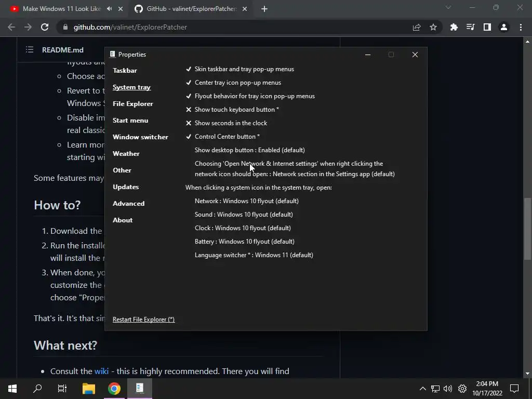Close the GitHub ExplorerPatcher tab
Image resolution: width=532 pixels, height=399 pixels.
[245, 9]
